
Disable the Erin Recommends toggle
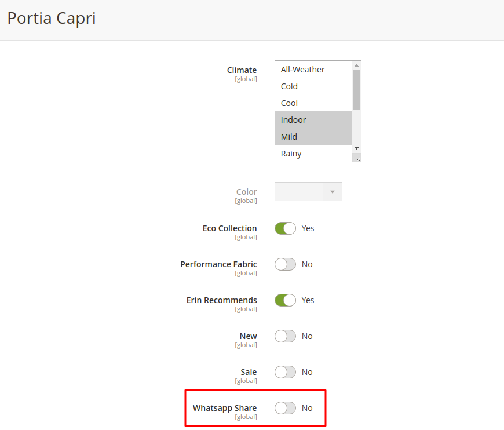[x=285, y=300]
